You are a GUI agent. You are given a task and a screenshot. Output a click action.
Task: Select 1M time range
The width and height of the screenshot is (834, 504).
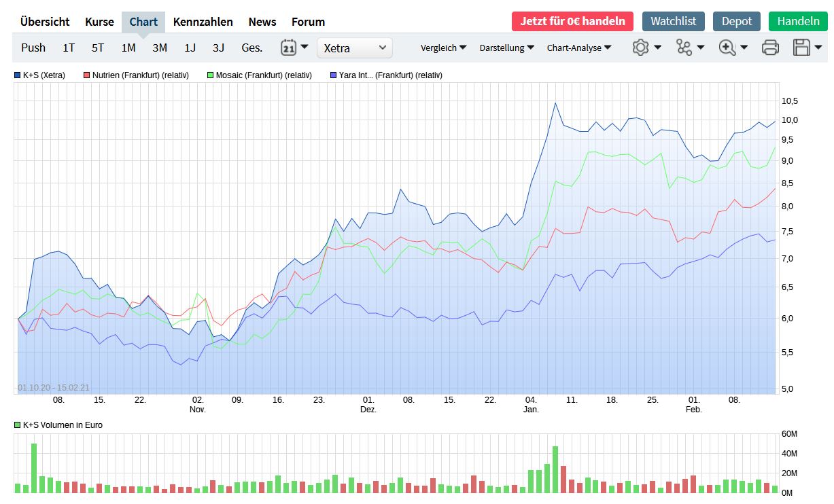(x=128, y=48)
